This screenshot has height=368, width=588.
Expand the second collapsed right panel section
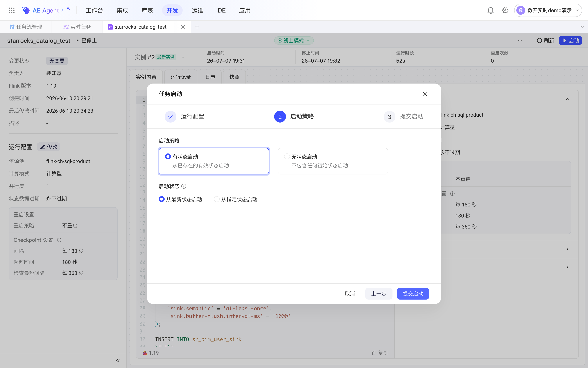point(567,267)
